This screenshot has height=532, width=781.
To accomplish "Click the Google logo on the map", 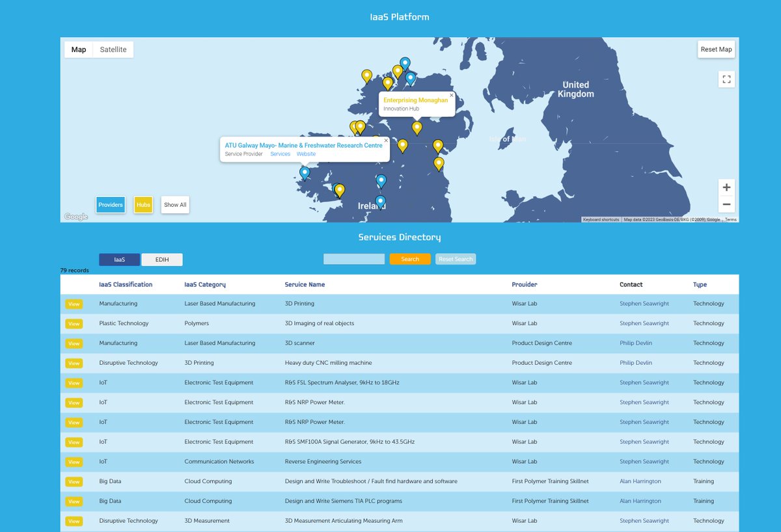I will pyautogui.click(x=74, y=217).
